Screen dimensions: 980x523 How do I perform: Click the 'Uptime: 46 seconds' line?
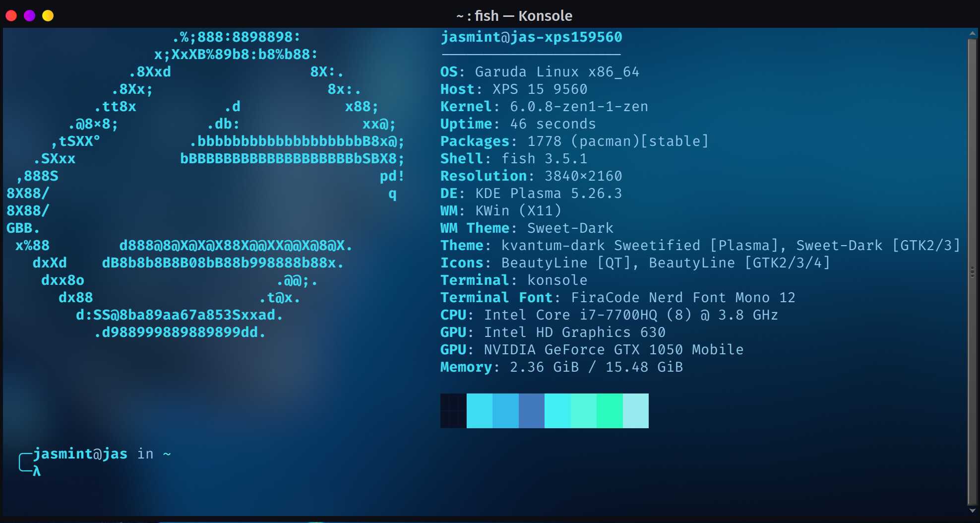coord(518,124)
